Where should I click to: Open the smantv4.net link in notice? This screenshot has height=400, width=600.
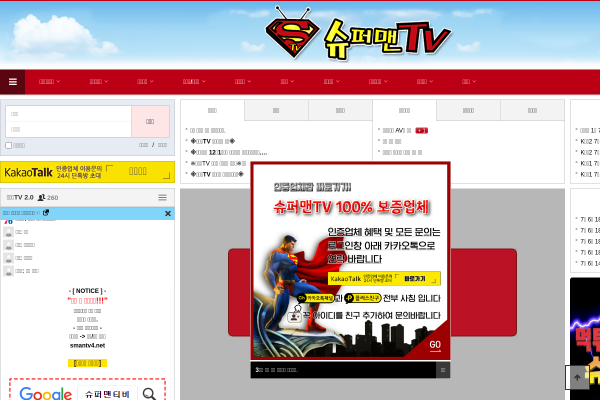(88, 345)
